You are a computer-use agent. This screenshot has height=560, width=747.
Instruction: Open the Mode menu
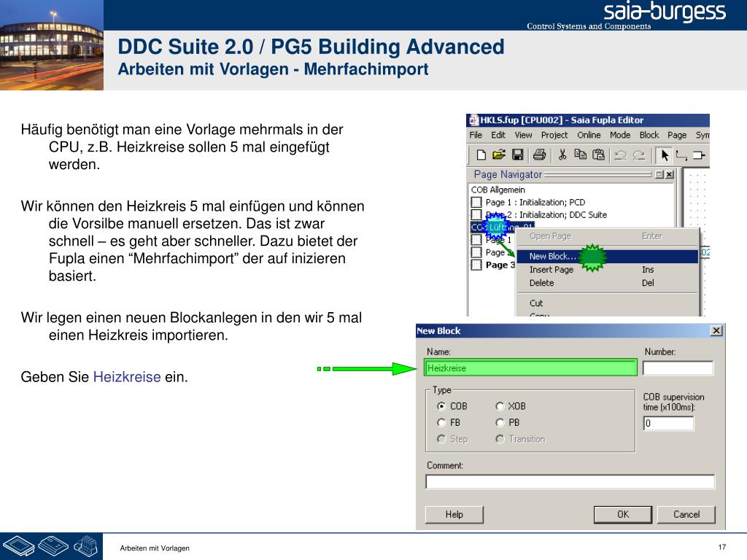coord(620,135)
